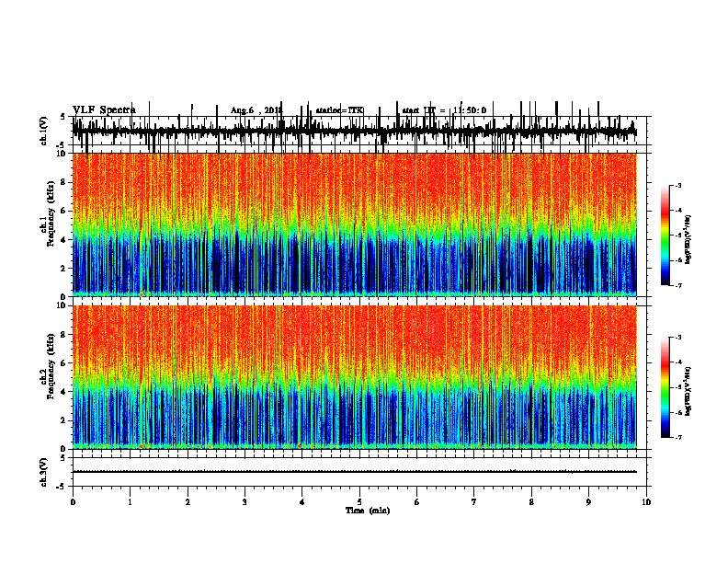This screenshot has height=563, width=728.
Task: Click the time axis tick label "8"
Action: tap(531, 502)
